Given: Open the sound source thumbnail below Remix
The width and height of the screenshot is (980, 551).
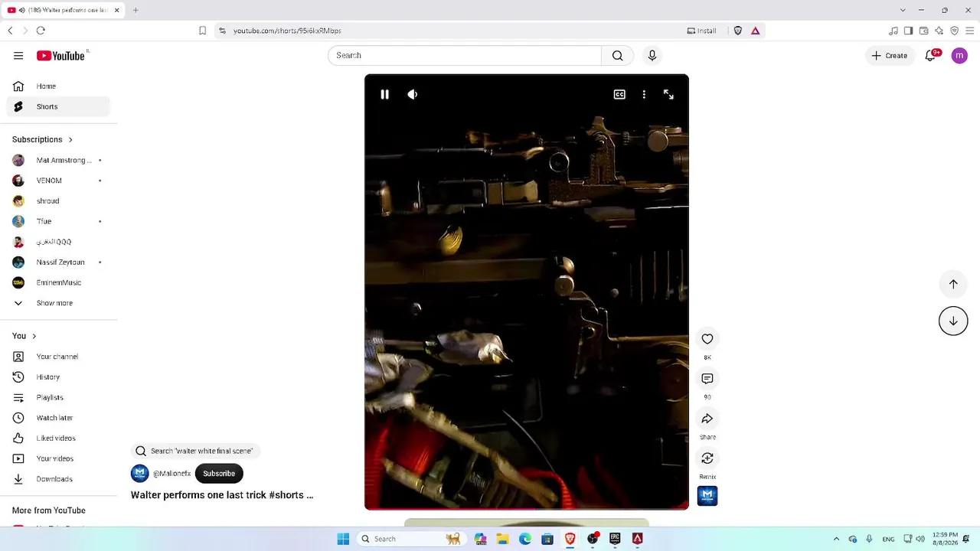Looking at the screenshot, I should point(707,496).
